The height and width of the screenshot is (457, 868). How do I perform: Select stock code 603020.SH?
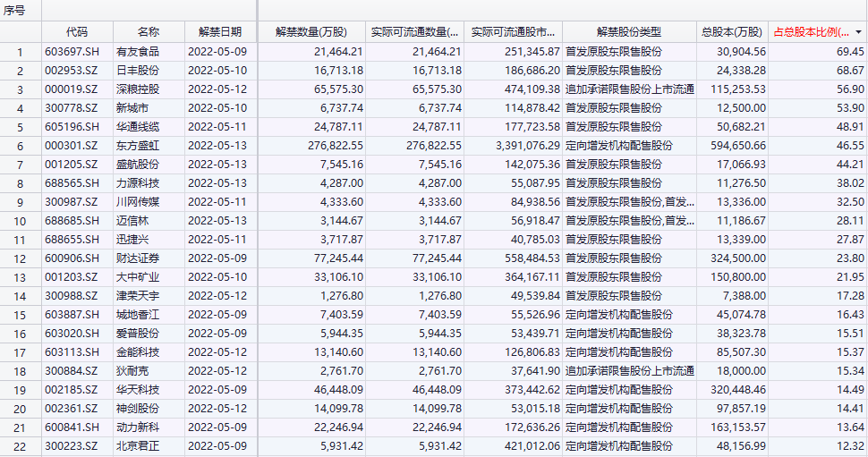pos(72,334)
